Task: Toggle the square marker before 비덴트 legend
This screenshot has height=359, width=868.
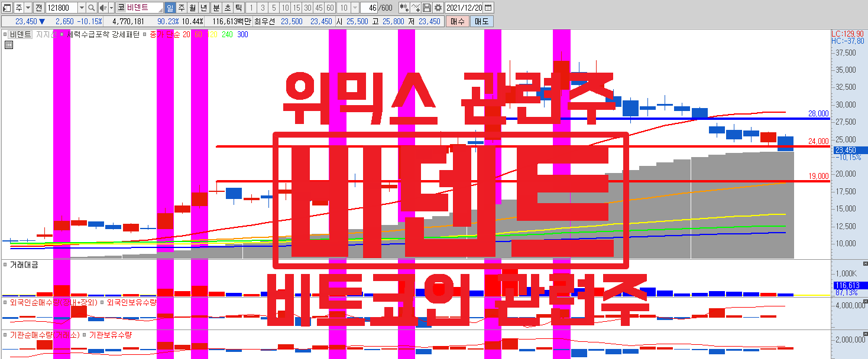Action: coord(5,35)
